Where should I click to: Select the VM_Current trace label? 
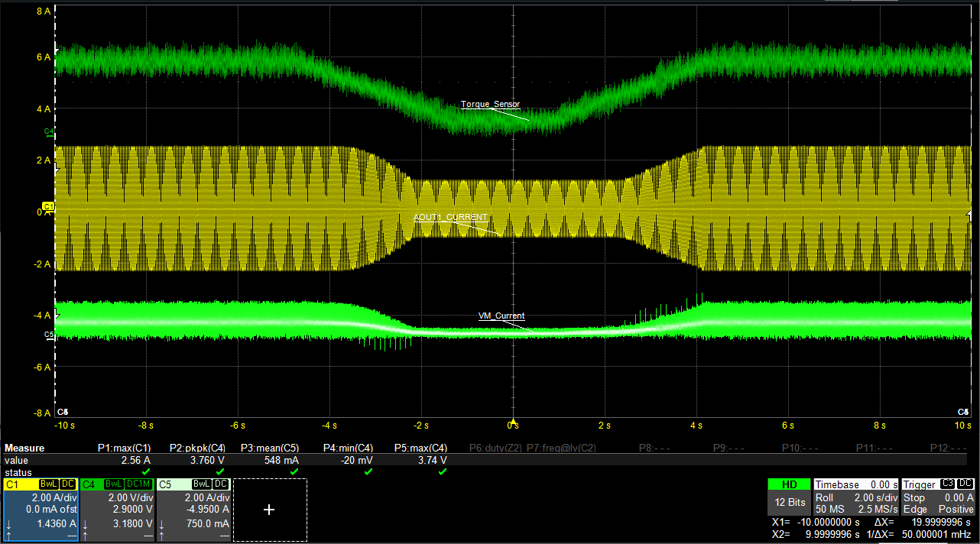click(501, 316)
